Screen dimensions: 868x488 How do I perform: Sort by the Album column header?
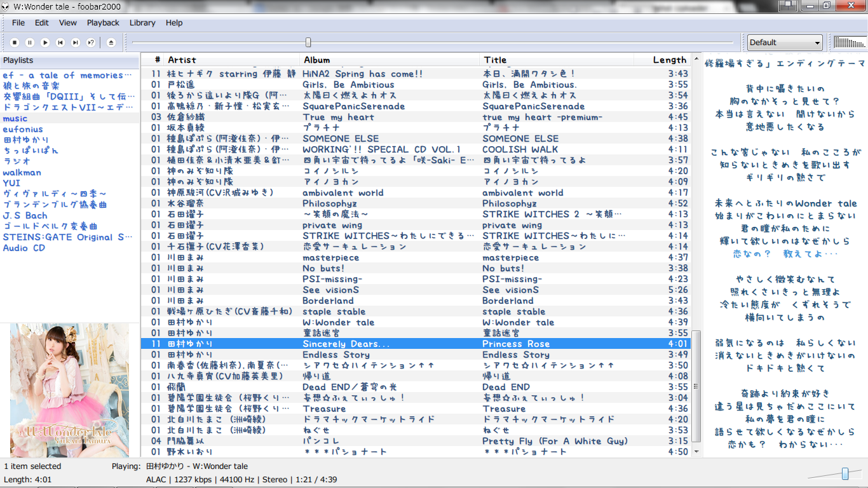pyautogui.click(x=390, y=60)
